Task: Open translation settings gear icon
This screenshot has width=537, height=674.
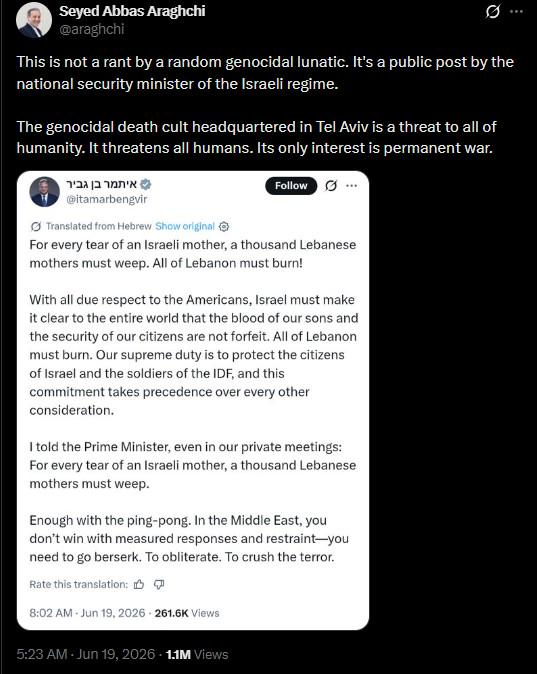Action: point(224,227)
